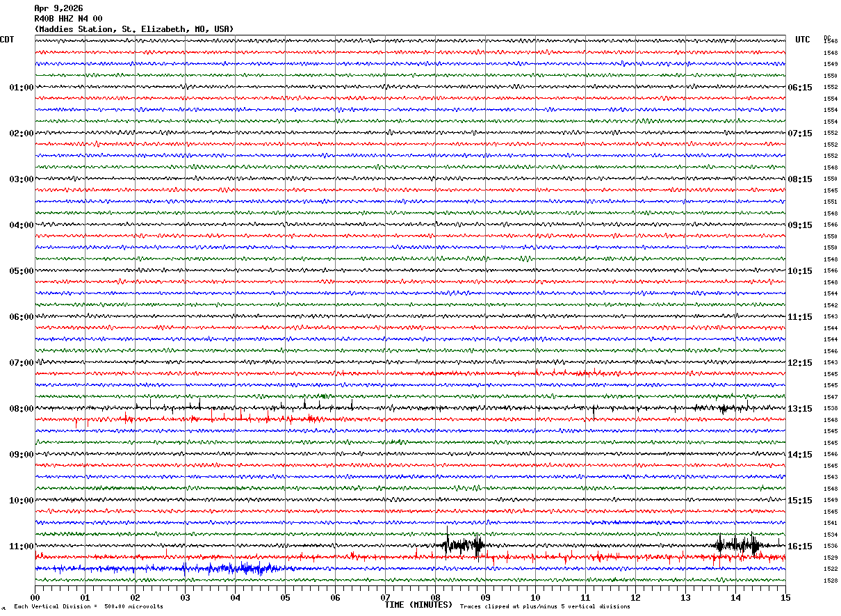Image resolution: width=841 pixels, height=616 pixels.
Task: Select the 04:00 CDT time label
Action: click(22, 225)
